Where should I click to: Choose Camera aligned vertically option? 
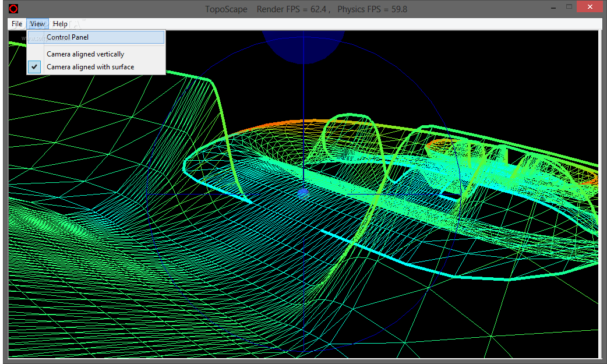[x=96, y=54]
